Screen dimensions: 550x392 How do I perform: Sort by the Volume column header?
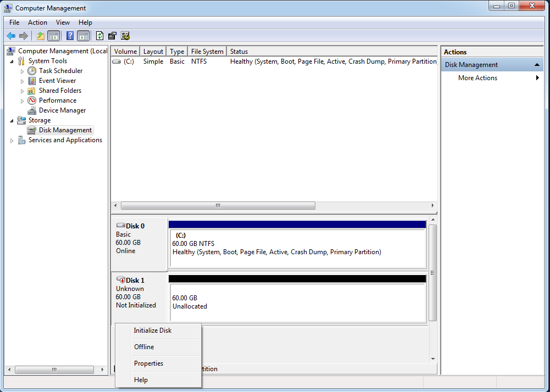[126, 51]
